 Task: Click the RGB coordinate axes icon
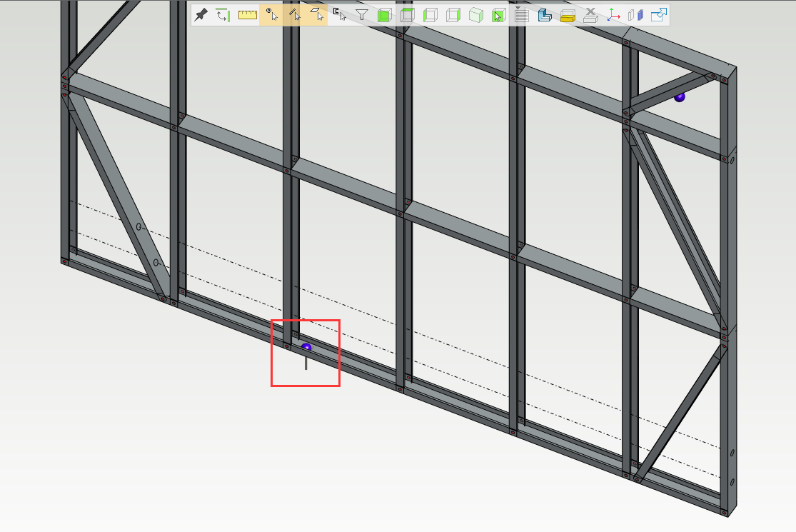613,15
